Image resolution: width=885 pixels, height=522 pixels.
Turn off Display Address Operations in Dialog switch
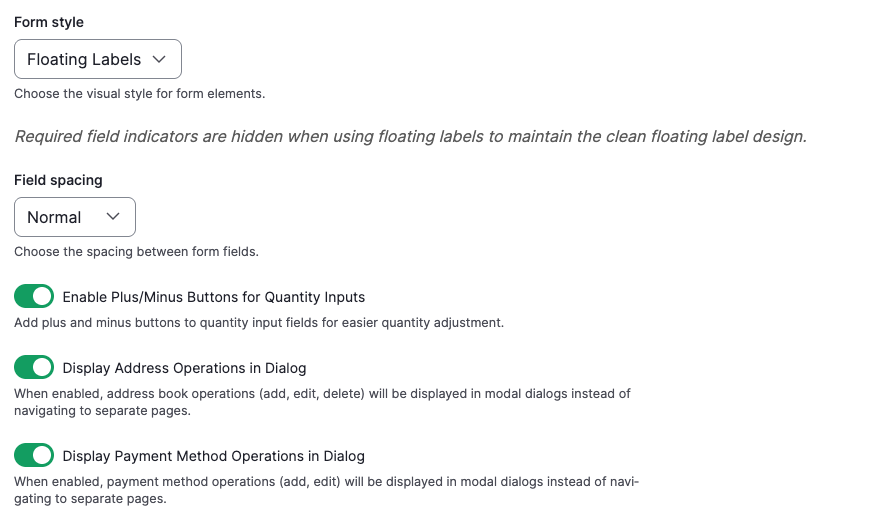[34, 368]
